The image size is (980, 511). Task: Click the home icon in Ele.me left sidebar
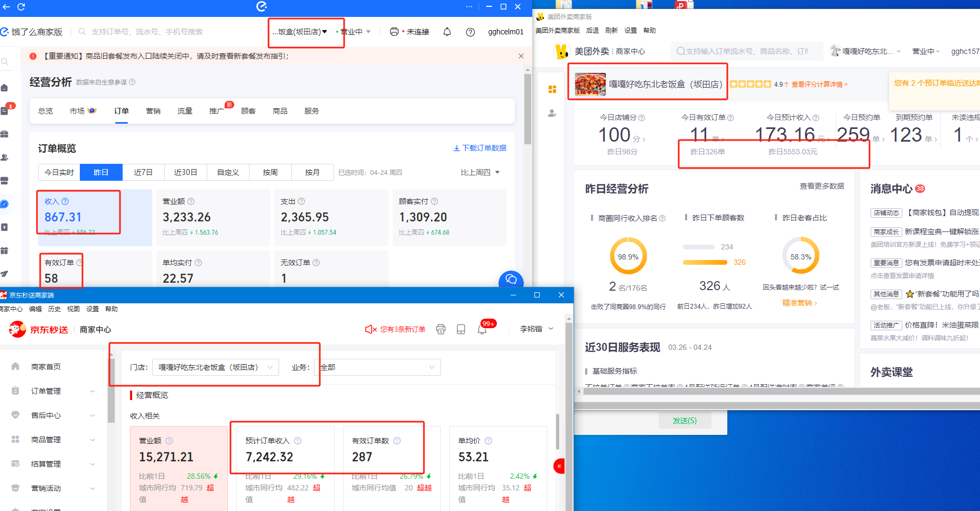click(5, 88)
